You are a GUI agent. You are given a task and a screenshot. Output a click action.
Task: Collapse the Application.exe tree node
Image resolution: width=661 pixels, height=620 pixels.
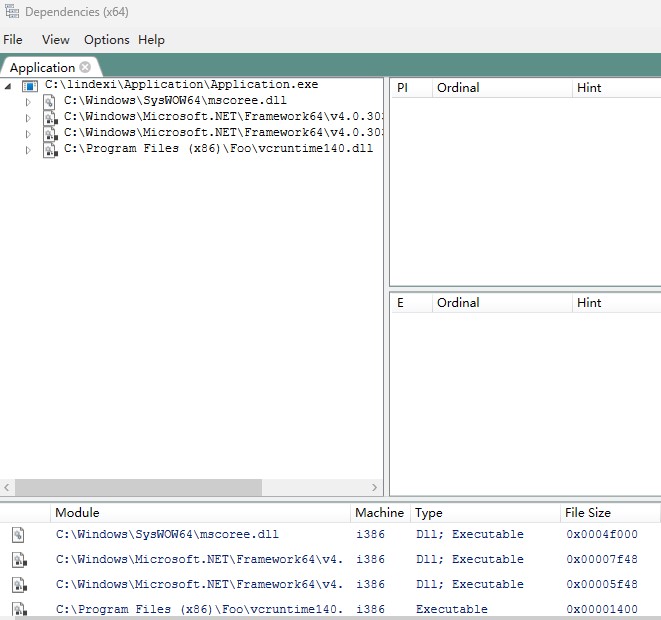(9, 87)
